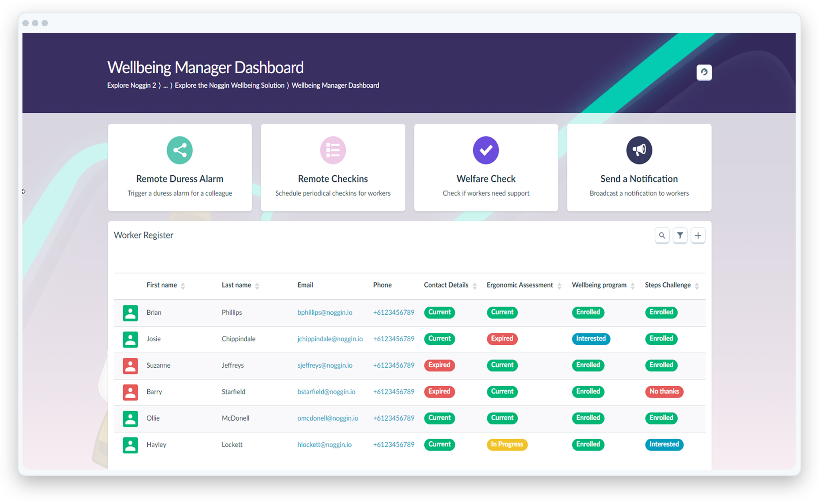Sort table by Steps Challenge column
The image size is (819, 504).
click(696, 286)
